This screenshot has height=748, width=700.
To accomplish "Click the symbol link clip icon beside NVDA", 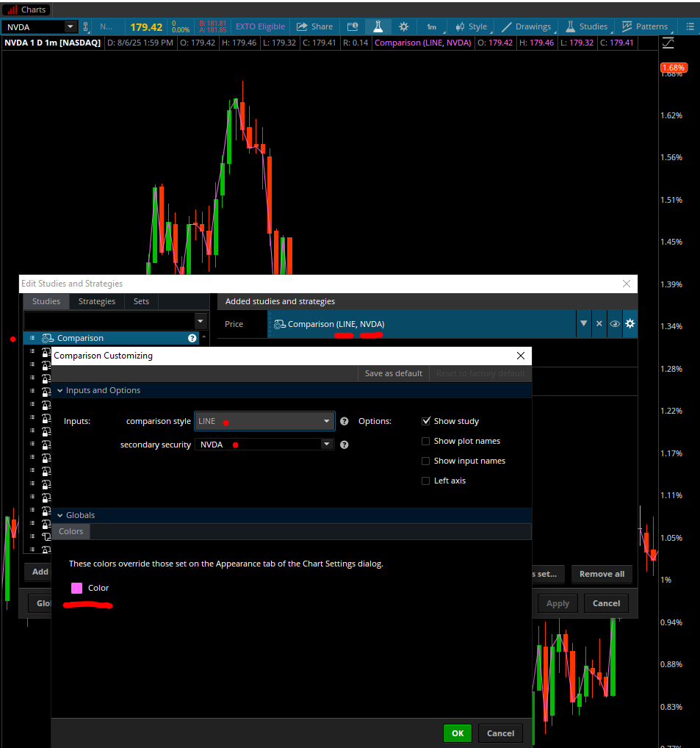I will [86, 26].
